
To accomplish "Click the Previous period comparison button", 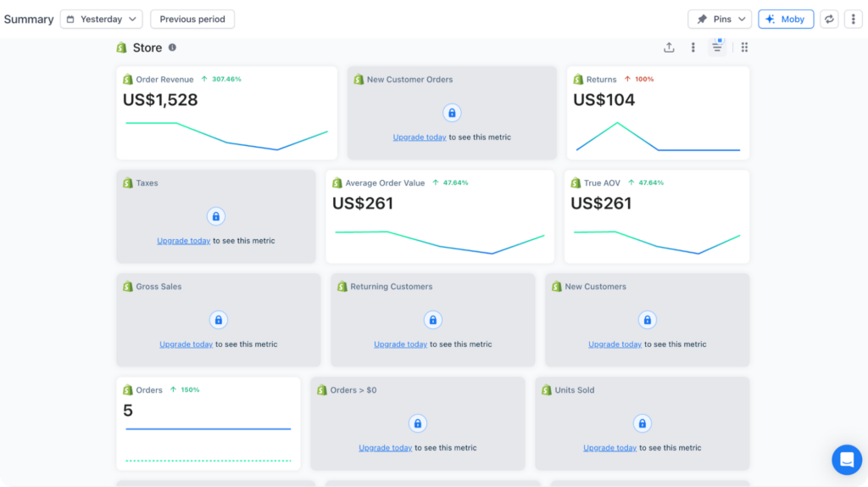I will pyautogui.click(x=192, y=19).
